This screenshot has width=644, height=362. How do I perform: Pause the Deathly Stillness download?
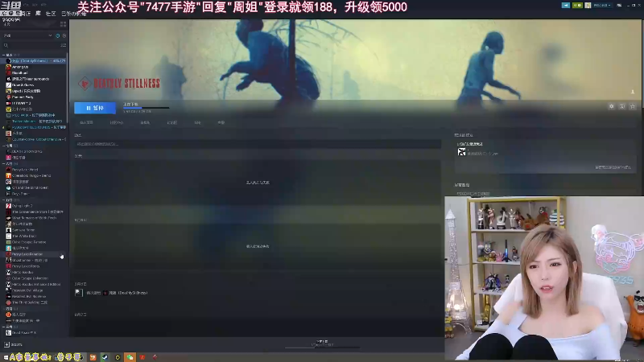(95, 108)
